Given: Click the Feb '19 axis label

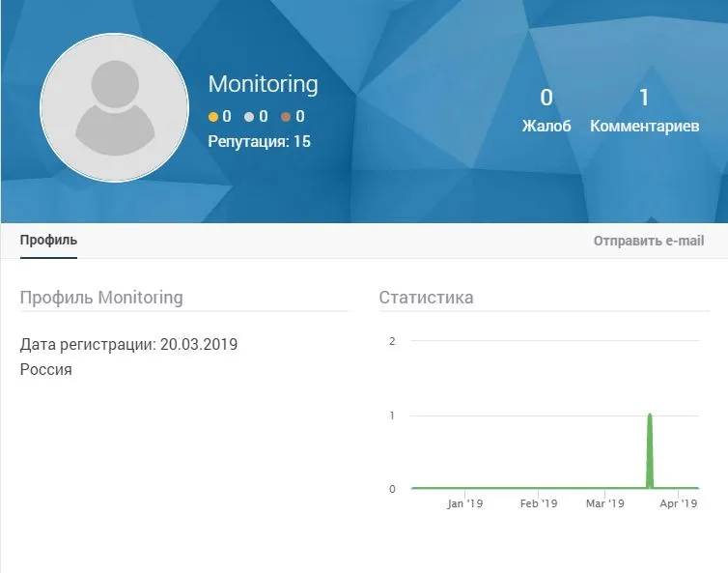Looking at the screenshot, I should [x=539, y=503].
